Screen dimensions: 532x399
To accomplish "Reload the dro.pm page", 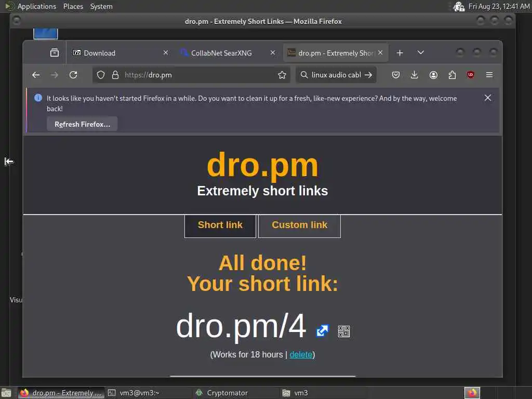I will tap(73, 75).
